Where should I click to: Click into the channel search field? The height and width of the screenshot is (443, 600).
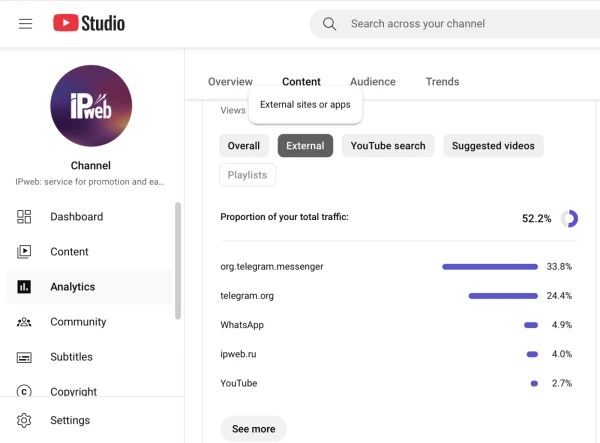click(x=460, y=24)
